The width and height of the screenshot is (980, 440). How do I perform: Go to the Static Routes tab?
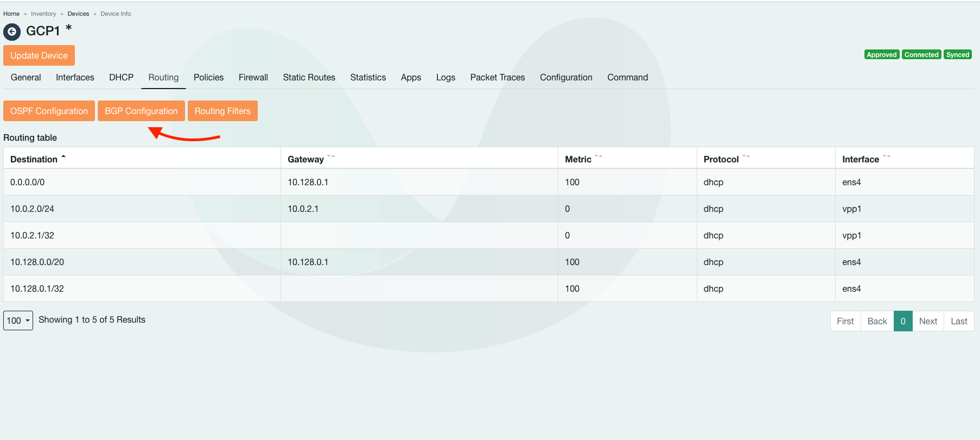309,78
